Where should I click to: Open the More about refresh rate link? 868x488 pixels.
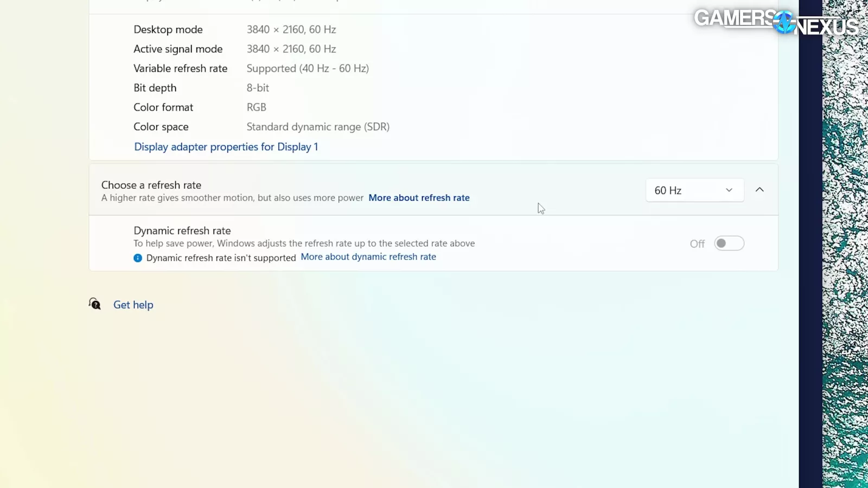click(x=419, y=198)
